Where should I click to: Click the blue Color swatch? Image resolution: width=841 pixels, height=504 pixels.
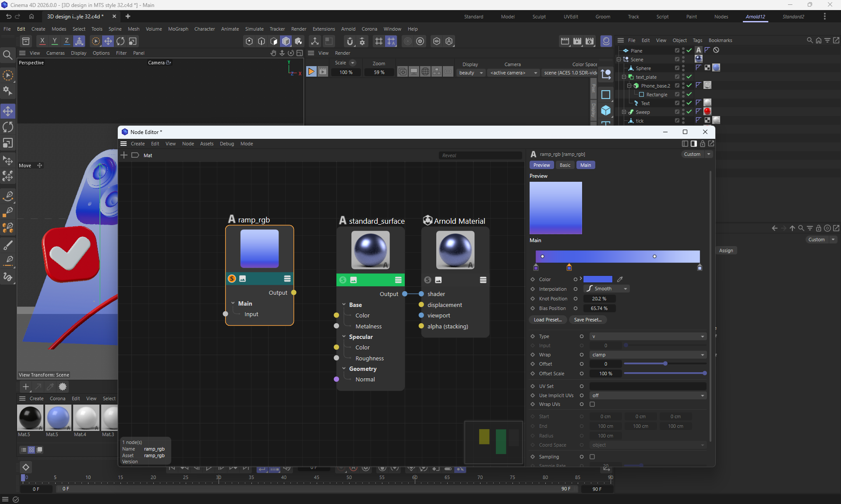[597, 279]
